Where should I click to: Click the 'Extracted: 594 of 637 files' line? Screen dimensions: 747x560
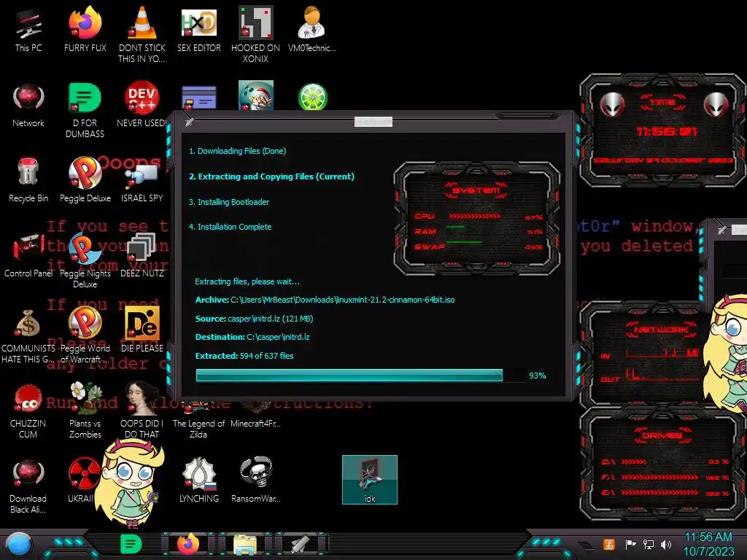pyautogui.click(x=244, y=356)
